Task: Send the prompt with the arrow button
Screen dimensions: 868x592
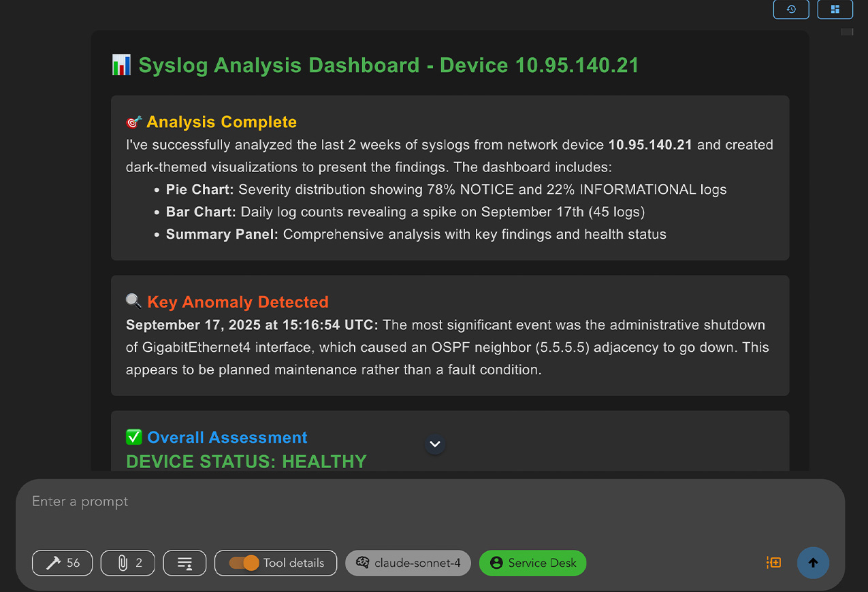Action: pyautogui.click(x=813, y=563)
